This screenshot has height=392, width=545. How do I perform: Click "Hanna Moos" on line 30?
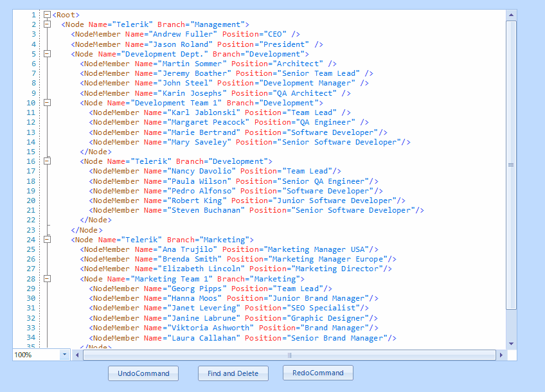click(x=194, y=299)
